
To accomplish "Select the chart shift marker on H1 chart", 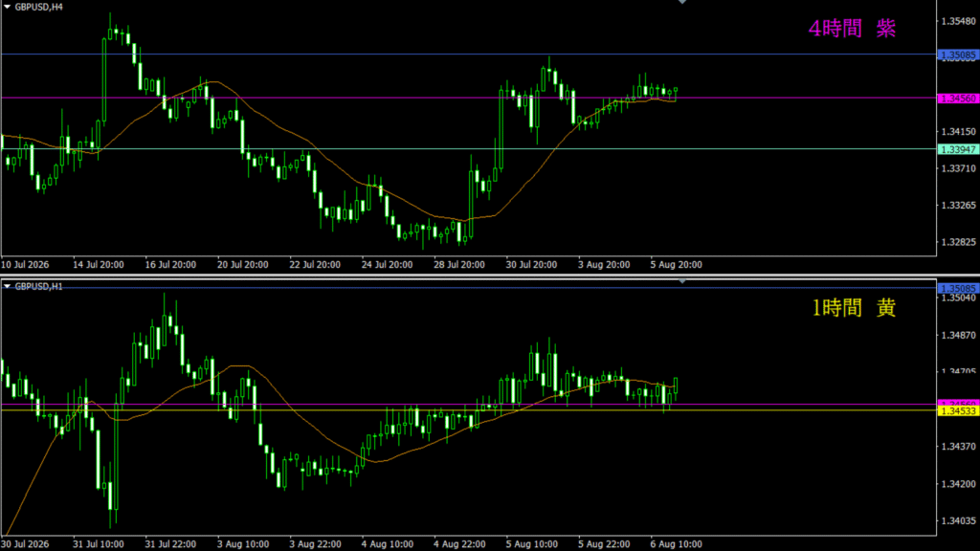I will (682, 281).
